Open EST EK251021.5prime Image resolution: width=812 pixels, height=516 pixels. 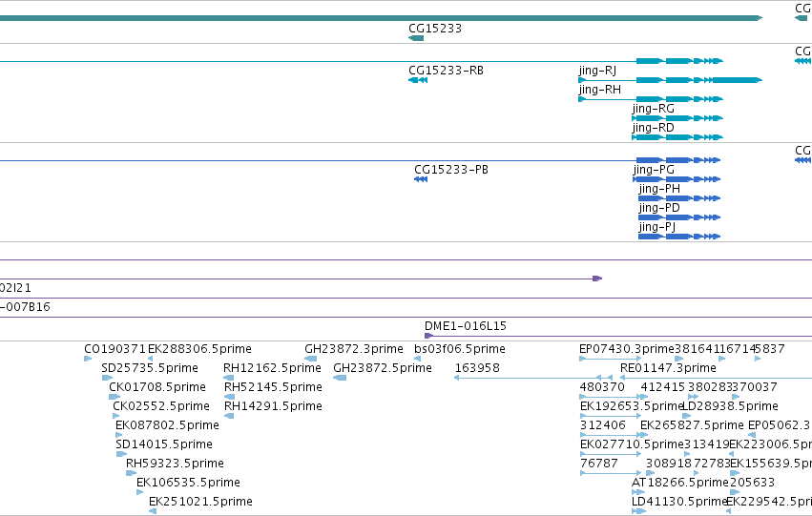[200, 502]
